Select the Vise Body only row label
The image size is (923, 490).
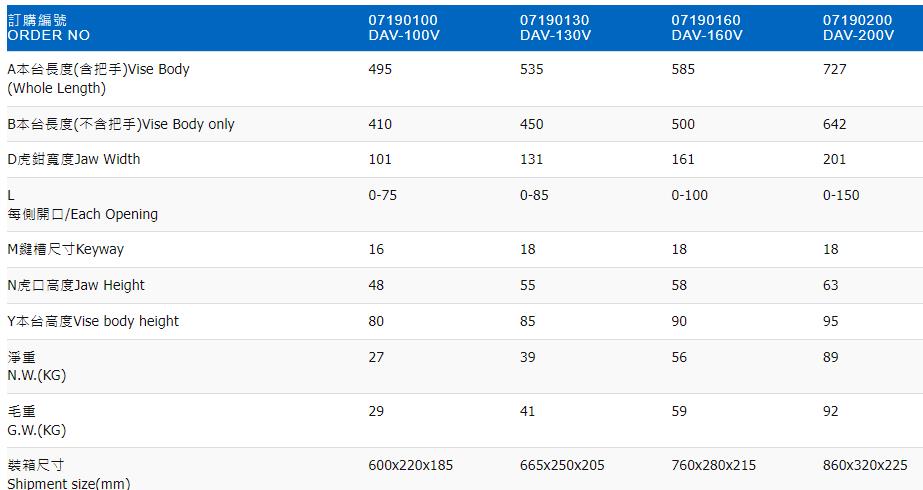[x=121, y=124]
